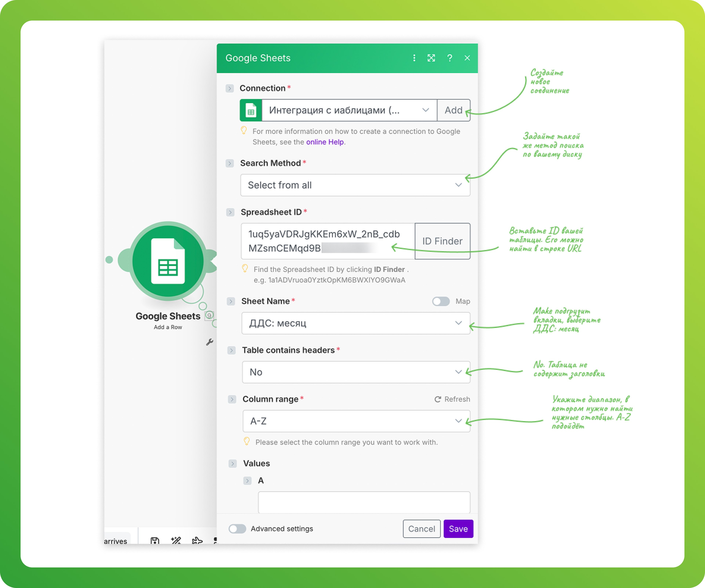The image size is (705, 588).
Task: Click the three-dot menu in Google Sheets header
Action: (414, 58)
